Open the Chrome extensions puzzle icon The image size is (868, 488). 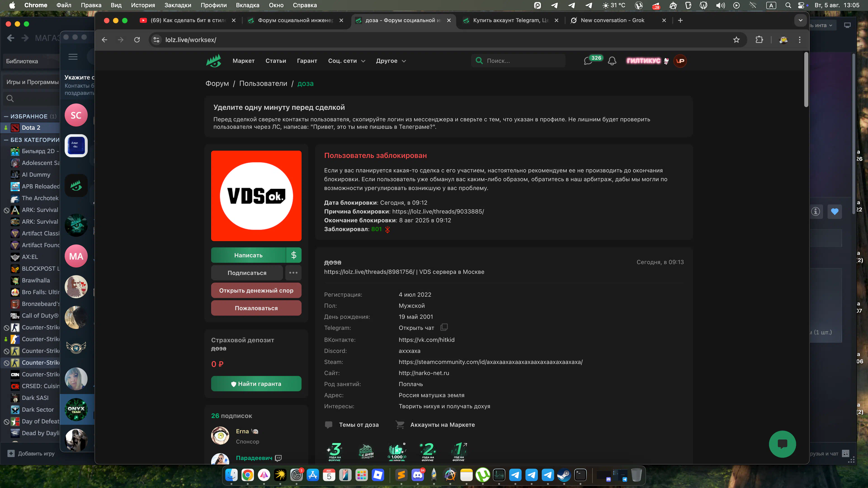[x=759, y=40]
